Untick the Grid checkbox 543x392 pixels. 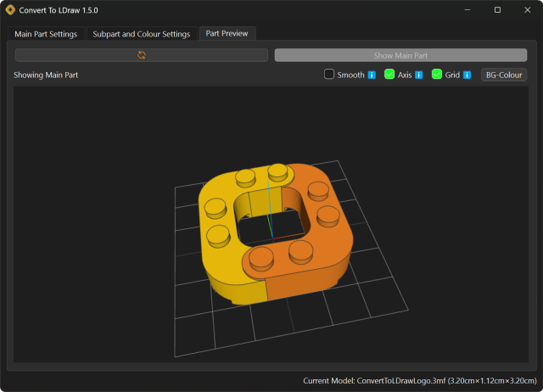(437, 74)
